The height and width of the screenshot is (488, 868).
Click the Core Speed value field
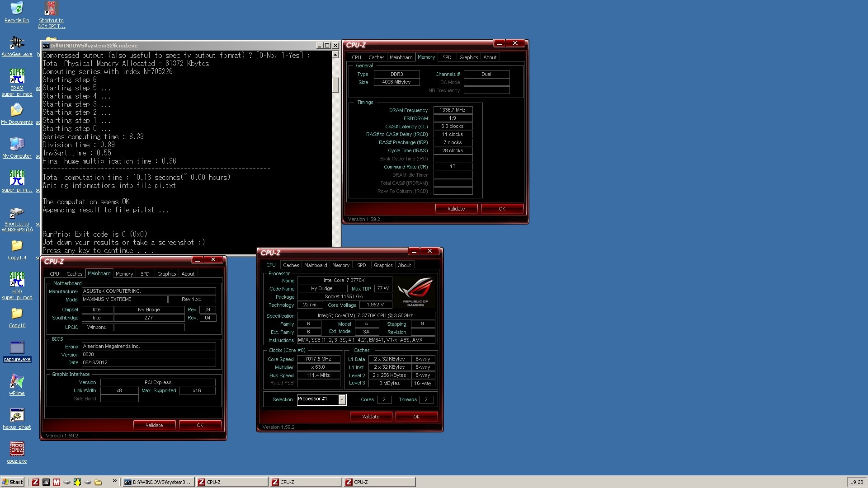[x=318, y=359]
